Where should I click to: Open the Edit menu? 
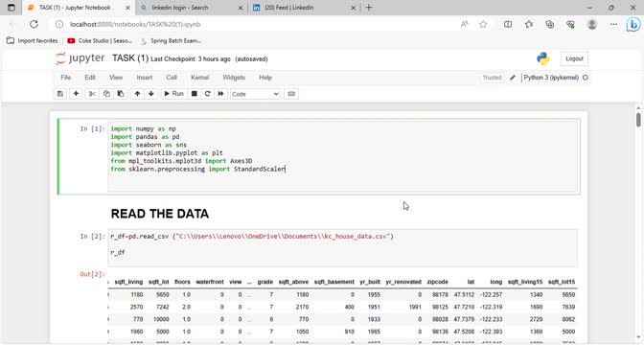[90, 78]
